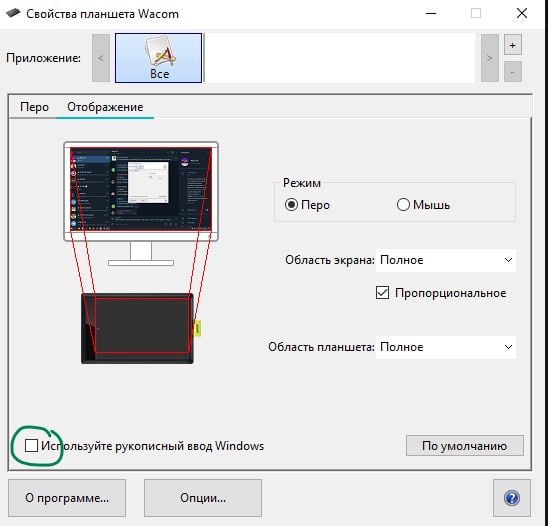Remove the application with the minus button

coord(513,72)
